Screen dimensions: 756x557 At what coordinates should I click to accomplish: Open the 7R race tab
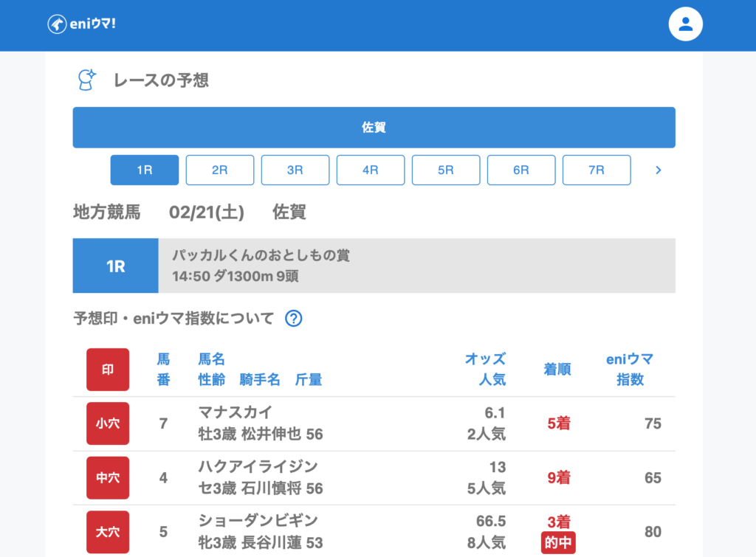pos(597,170)
